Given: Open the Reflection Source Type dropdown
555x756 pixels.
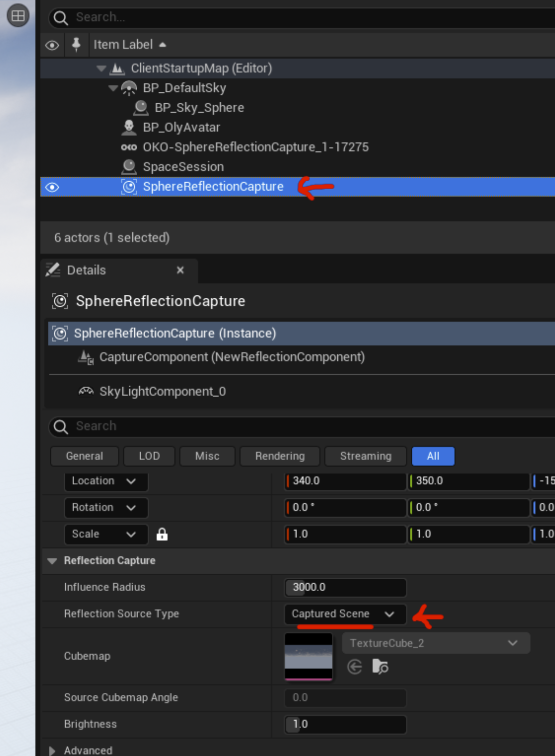Looking at the screenshot, I should 345,614.
